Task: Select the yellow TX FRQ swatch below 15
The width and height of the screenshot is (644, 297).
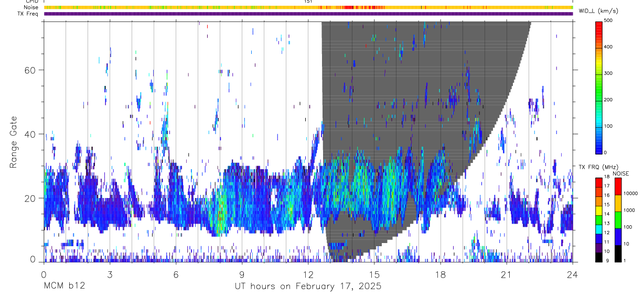Action: (x=598, y=210)
